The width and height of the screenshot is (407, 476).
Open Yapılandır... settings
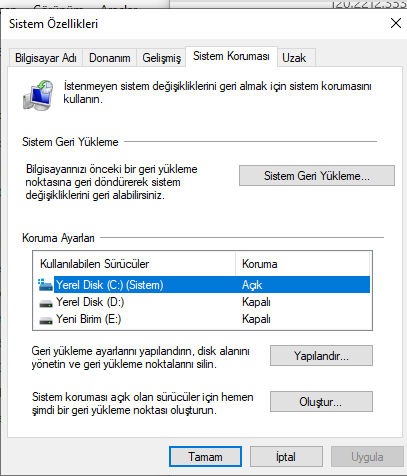[321, 356]
